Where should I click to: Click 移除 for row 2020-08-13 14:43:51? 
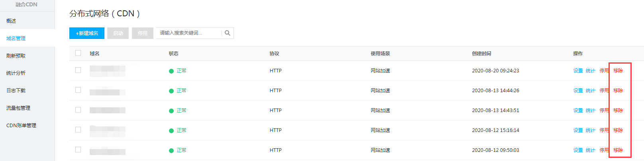coord(618,111)
